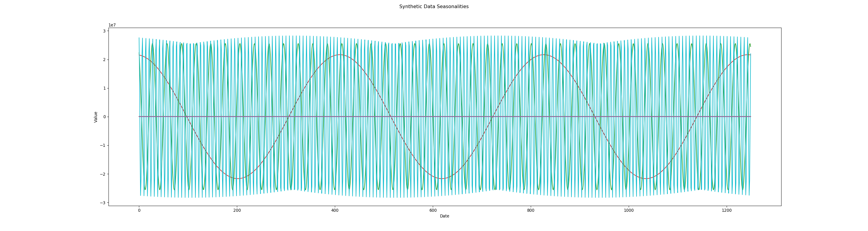Click the y-axis tick label '2'

click(105, 60)
